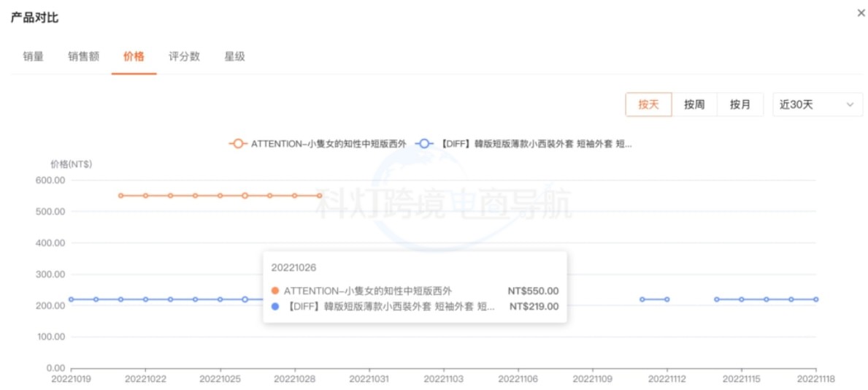Click the y-axis value 400.00
The image size is (868, 390).
tap(50, 242)
